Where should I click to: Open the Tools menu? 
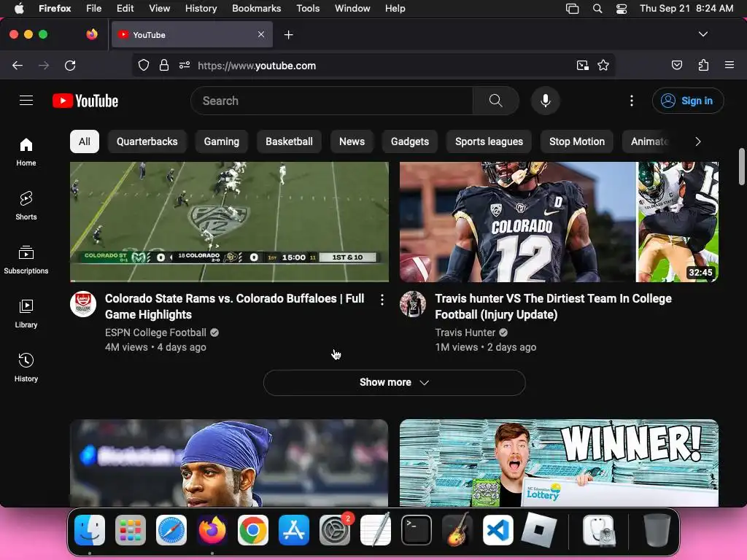pos(308,9)
